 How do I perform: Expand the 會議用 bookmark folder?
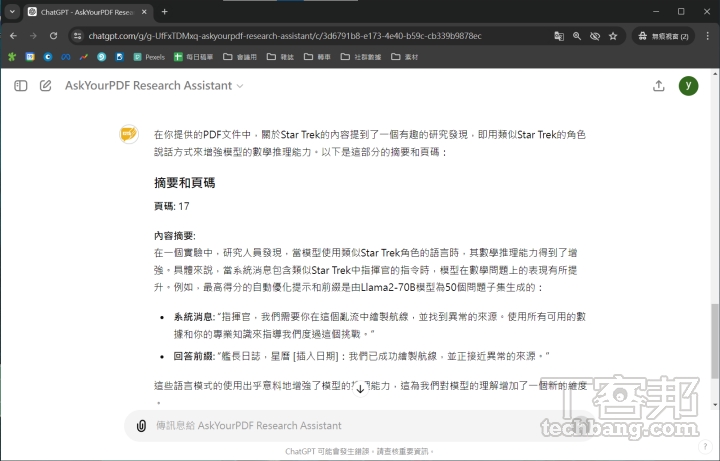click(x=240, y=57)
